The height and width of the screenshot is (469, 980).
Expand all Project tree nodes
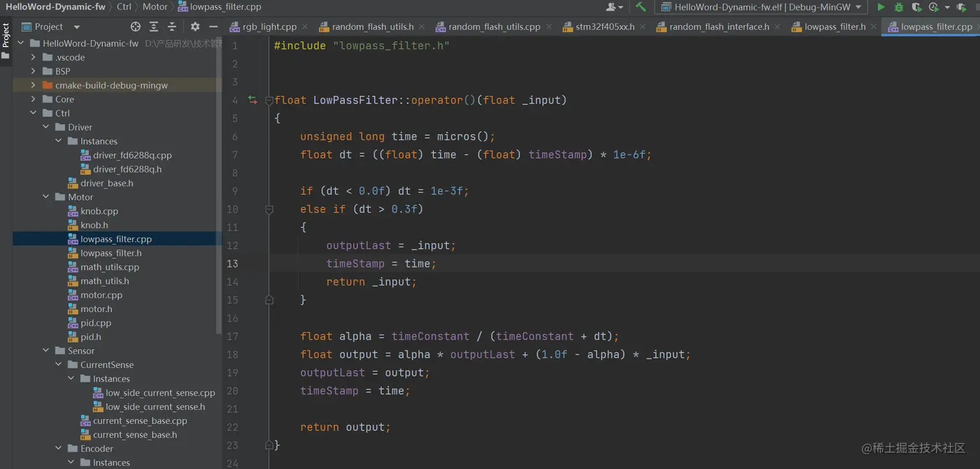pyautogui.click(x=154, y=27)
